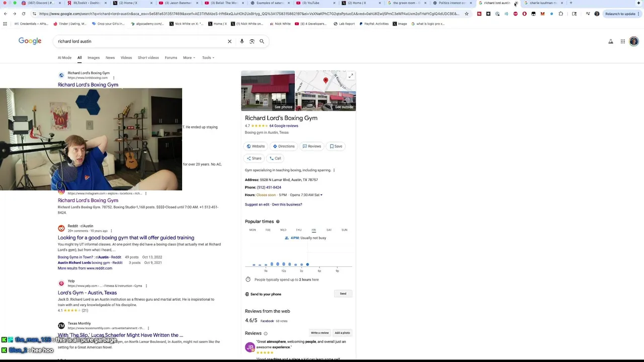Click the phone number (512) 451-8424
The width and height of the screenshot is (644, 362).
click(269, 188)
